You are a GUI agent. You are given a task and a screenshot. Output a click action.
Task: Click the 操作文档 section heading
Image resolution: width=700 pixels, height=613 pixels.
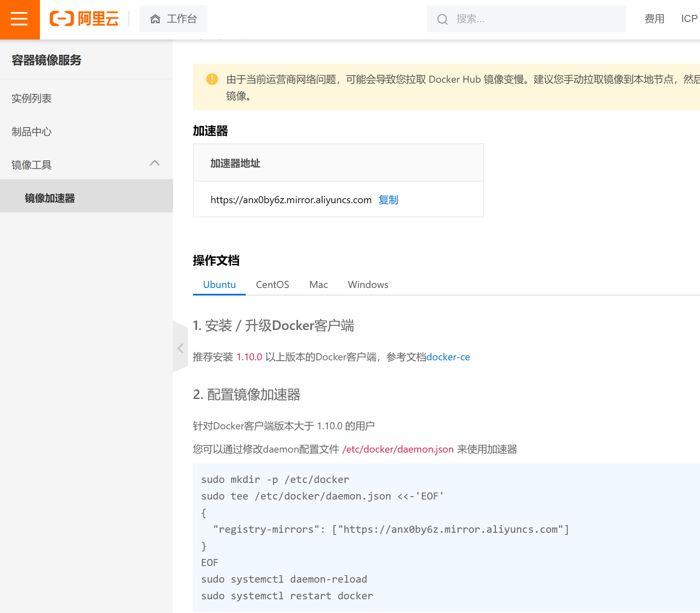pos(216,261)
